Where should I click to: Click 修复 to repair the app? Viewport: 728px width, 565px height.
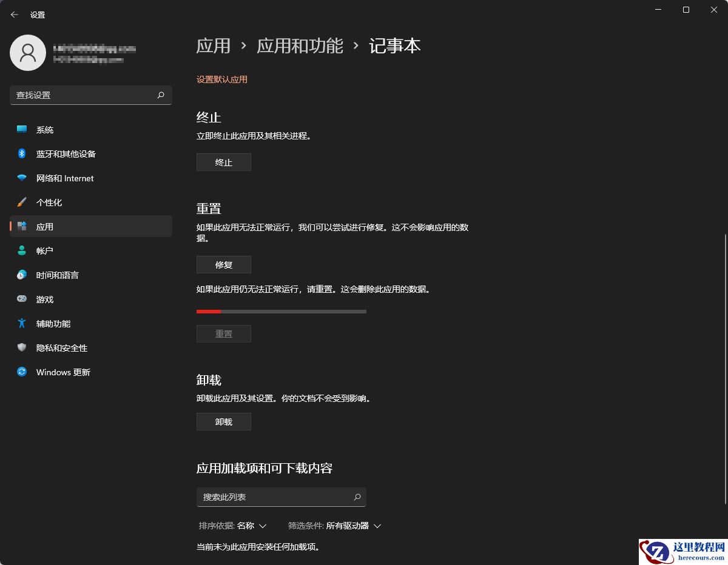223,264
